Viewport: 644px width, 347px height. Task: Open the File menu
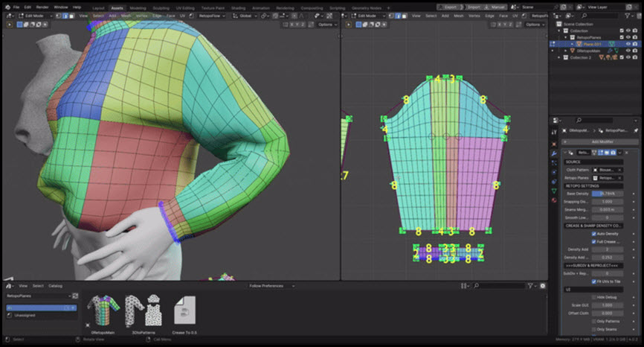[16, 7]
